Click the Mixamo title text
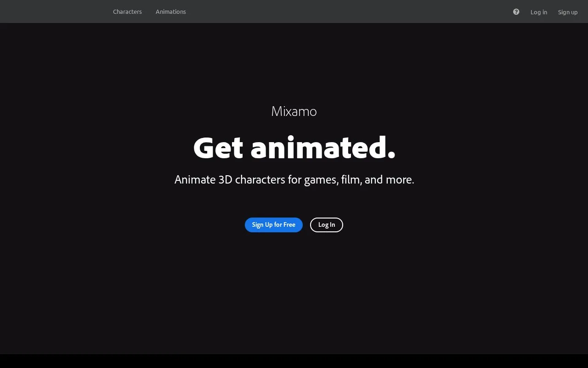This screenshot has height=368, width=588. click(x=294, y=111)
